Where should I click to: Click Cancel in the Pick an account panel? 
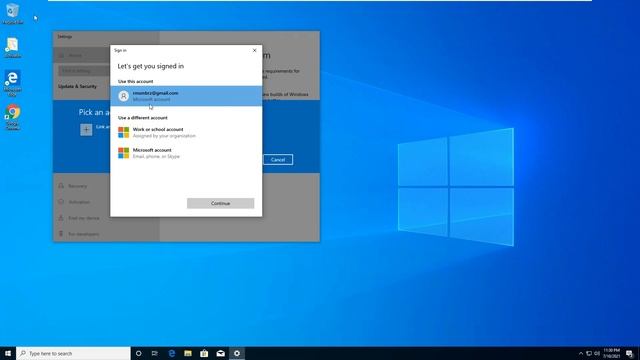pyautogui.click(x=278, y=160)
